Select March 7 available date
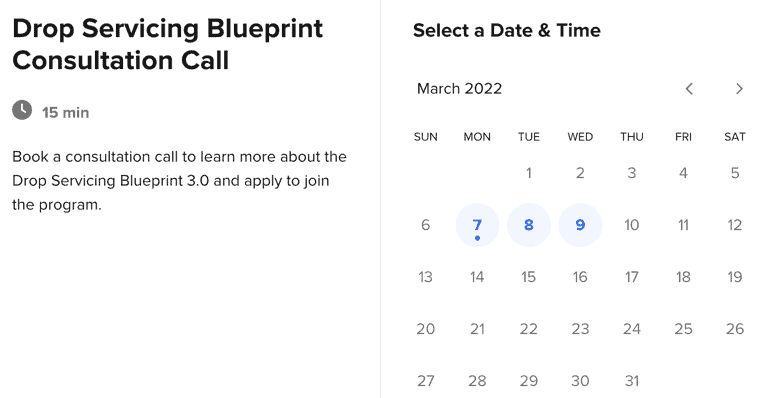764x398 pixels. click(477, 225)
